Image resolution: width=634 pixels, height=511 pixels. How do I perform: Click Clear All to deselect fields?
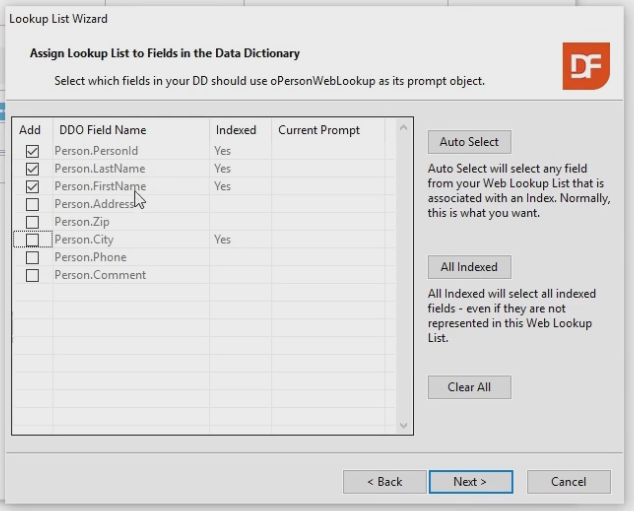469,387
